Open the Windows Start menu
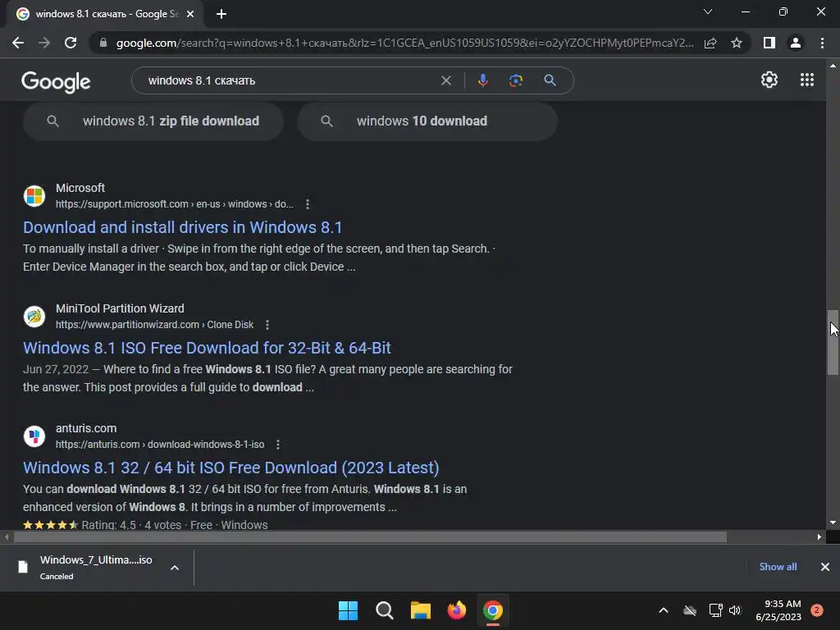The width and height of the screenshot is (840, 630). tap(348, 610)
